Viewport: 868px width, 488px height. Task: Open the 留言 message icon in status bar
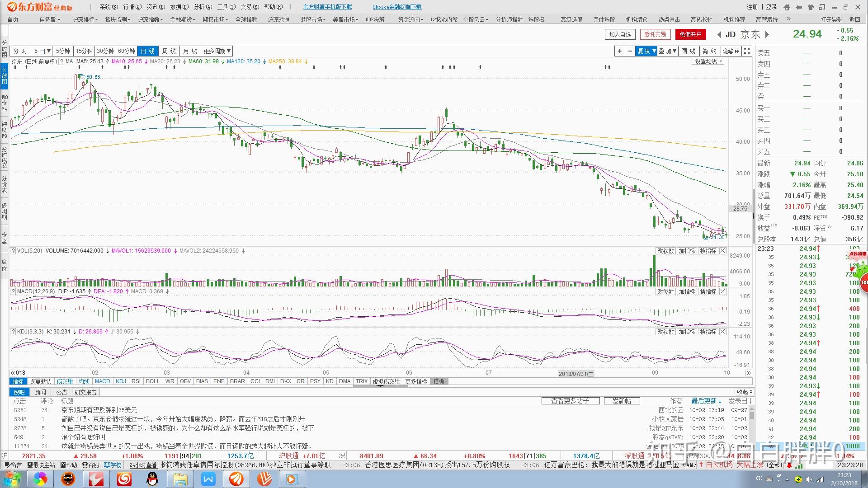13,465
